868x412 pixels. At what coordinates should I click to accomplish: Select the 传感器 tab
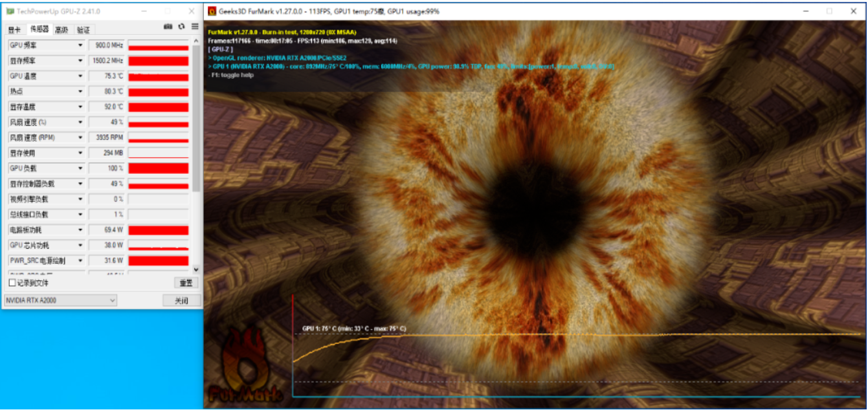point(39,28)
